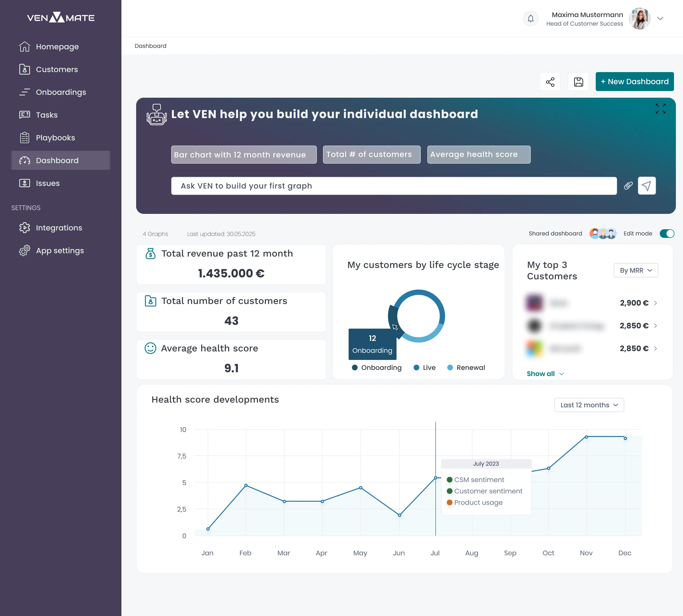Open the notification bell
Viewport: 683px width, 616px height.
[530, 19]
